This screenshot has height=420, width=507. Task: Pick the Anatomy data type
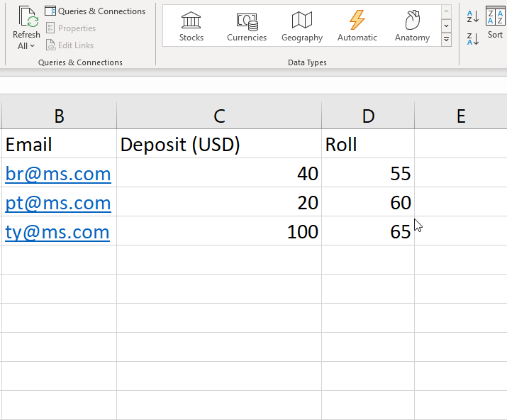tap(412, 26)
